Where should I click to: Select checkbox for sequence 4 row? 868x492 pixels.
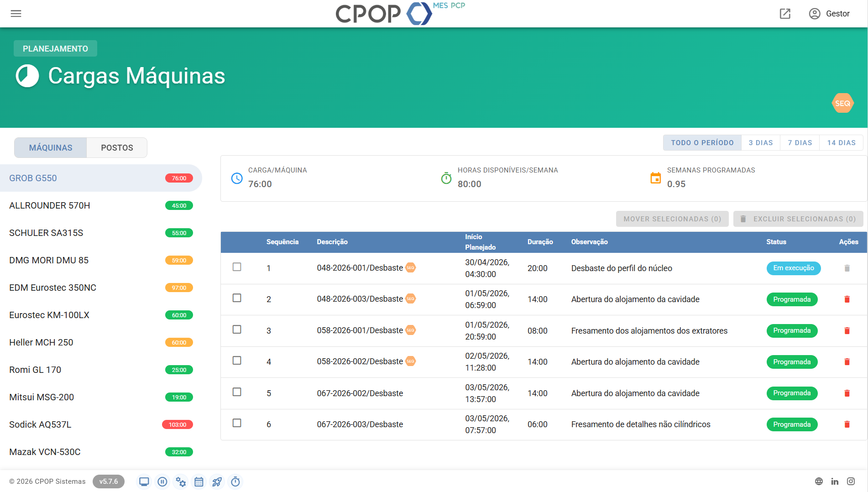pos(237,361)
